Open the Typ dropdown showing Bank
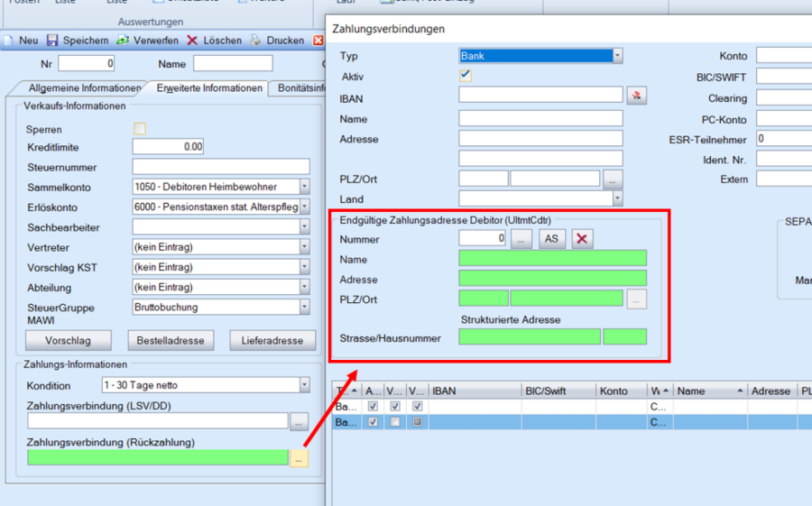 (x=617, y=56)
